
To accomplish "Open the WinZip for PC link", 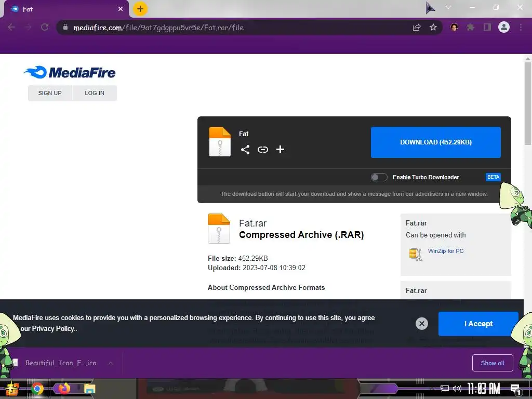I will point(445,251).
